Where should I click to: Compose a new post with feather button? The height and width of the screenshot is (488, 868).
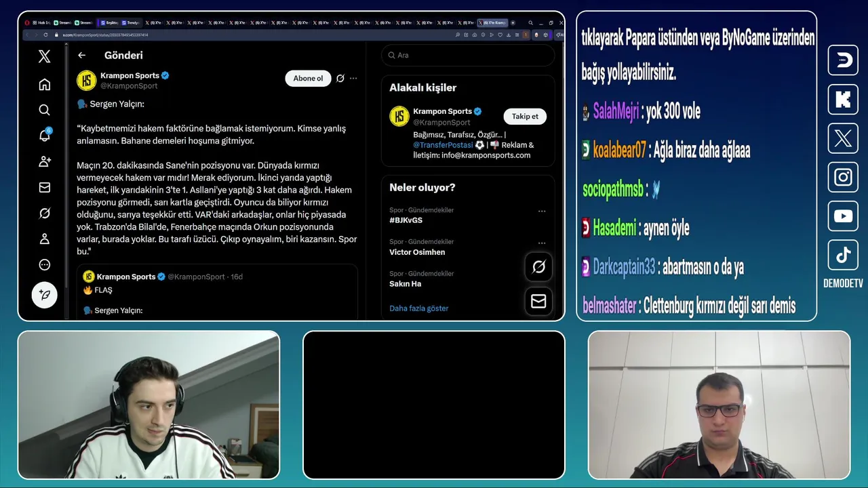[44, 295]
